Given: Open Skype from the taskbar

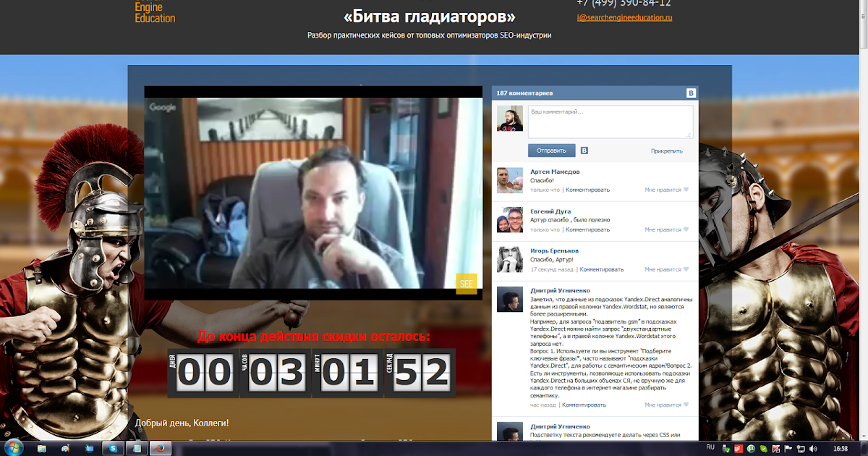Looking at the screenshot, I should (113, 449).
